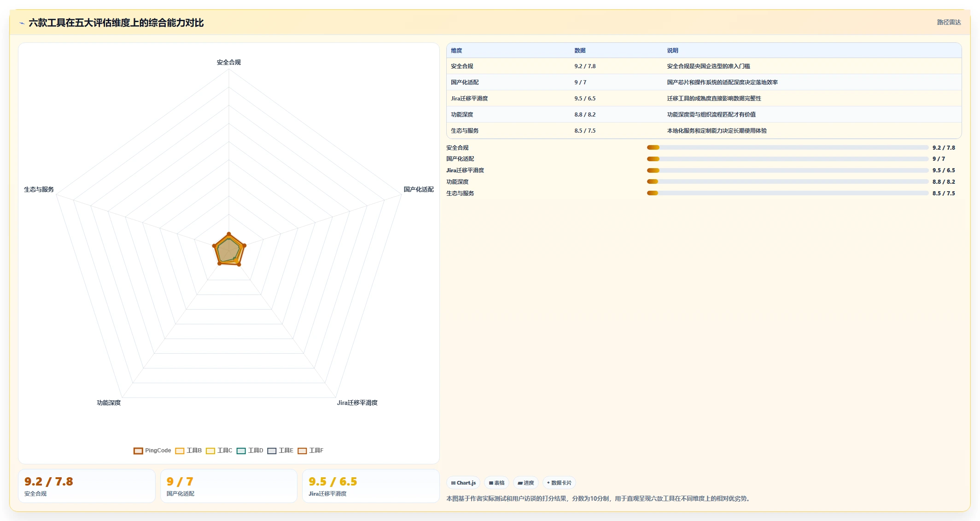Click the 安全合规 progress bar
This screenshot has width=980, height=521.
[x=787, y=147]
